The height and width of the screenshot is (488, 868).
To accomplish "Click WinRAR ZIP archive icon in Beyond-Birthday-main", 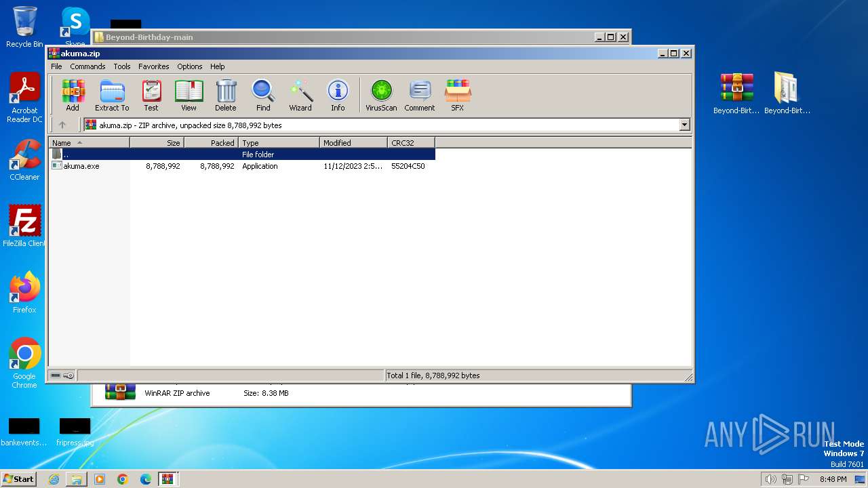I will click(x=120, y=392).
